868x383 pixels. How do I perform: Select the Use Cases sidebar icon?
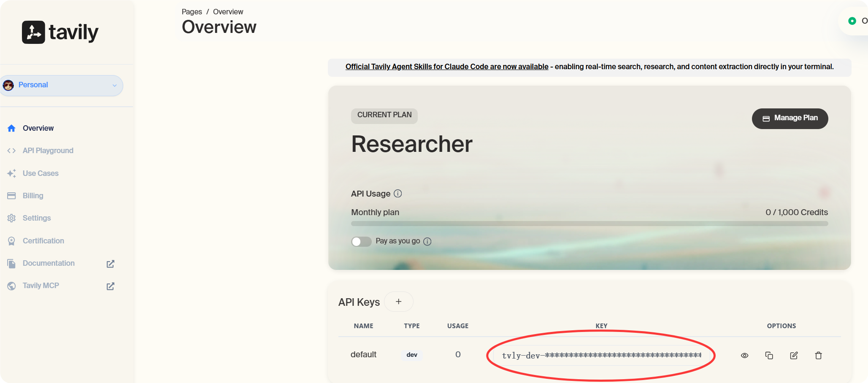pos(11,173)
